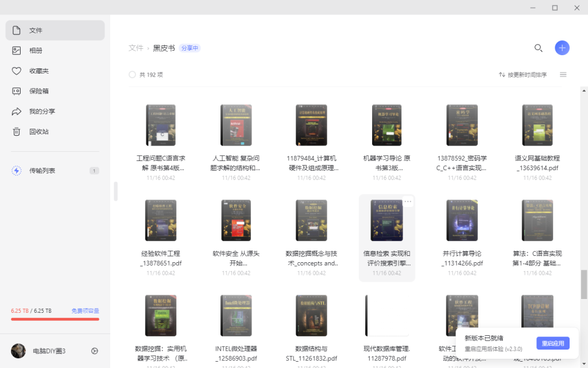The image size is (588, 368).
Task: Click the heart favorites icon
Action: pyautogui.click(x=16, y=71)
